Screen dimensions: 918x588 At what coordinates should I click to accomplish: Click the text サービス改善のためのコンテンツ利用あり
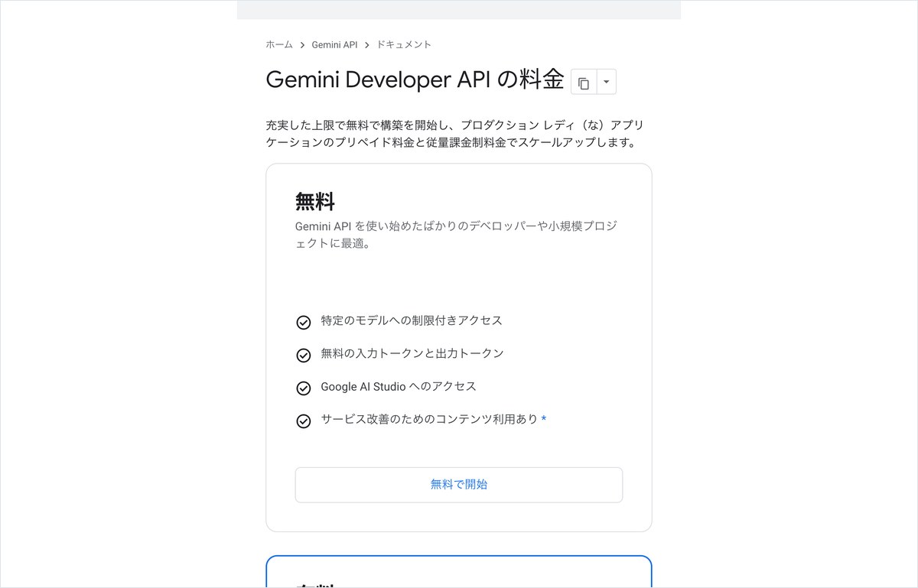[429, 419]
